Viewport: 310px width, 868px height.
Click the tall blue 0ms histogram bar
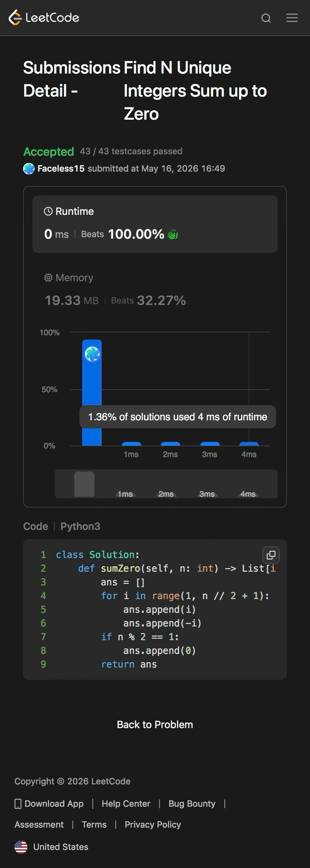(x=92, y=393)
